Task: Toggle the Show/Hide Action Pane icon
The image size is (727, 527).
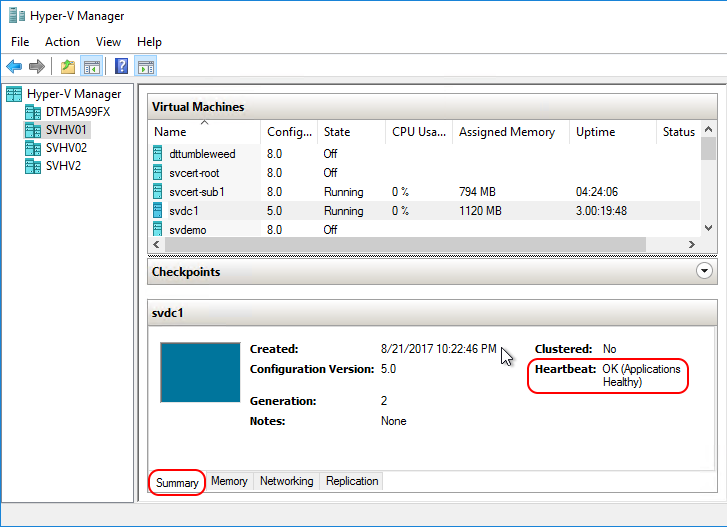Action: (146, 66)
